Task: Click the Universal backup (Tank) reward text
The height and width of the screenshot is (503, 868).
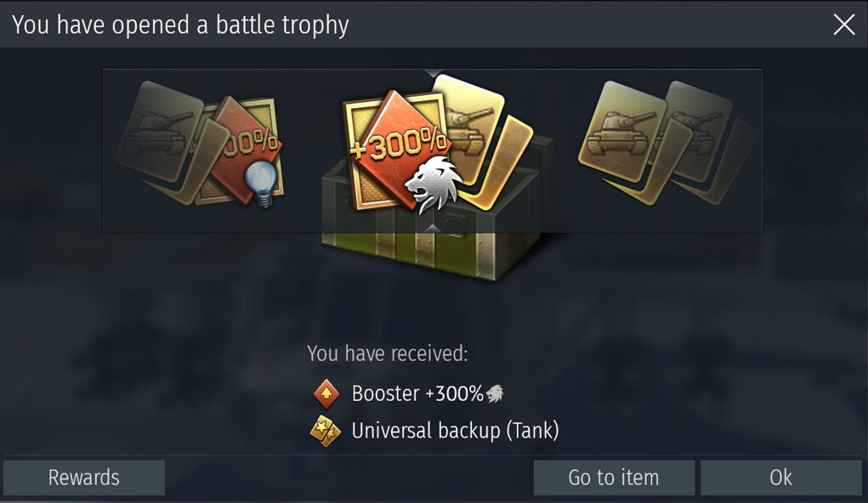Action: (456, 431)
